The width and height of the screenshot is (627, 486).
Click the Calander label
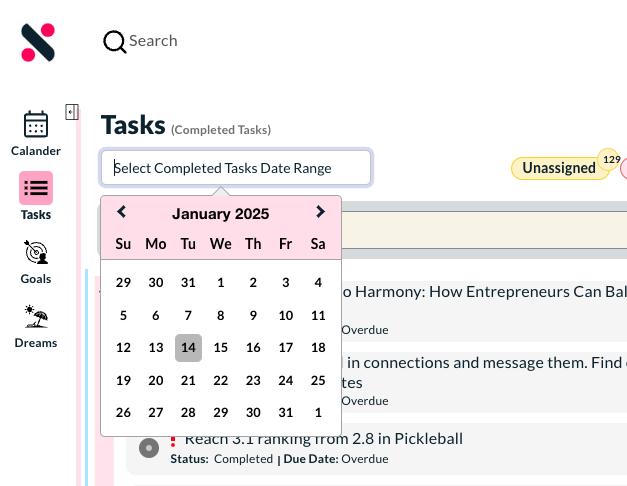[36, 151]
